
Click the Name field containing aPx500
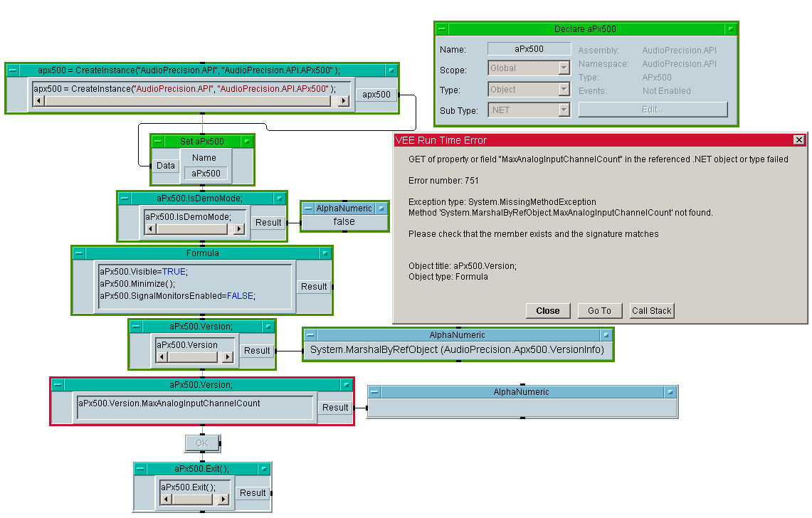529,49
